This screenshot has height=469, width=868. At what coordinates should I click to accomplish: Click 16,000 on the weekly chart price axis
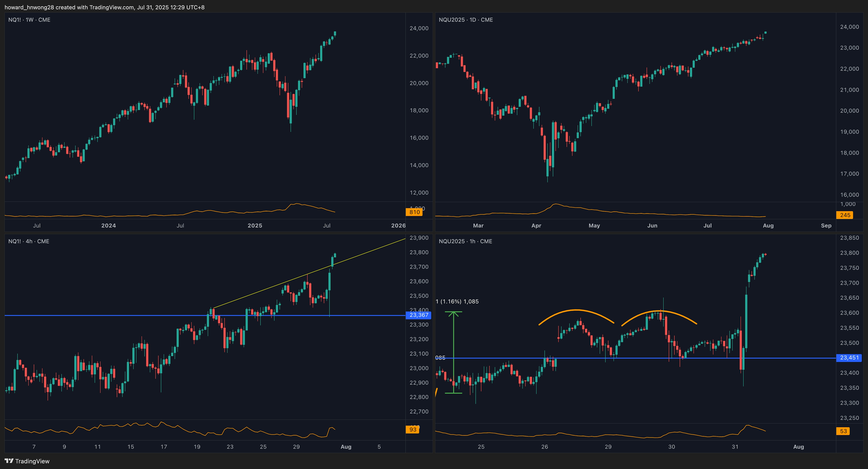coord(419,138)
